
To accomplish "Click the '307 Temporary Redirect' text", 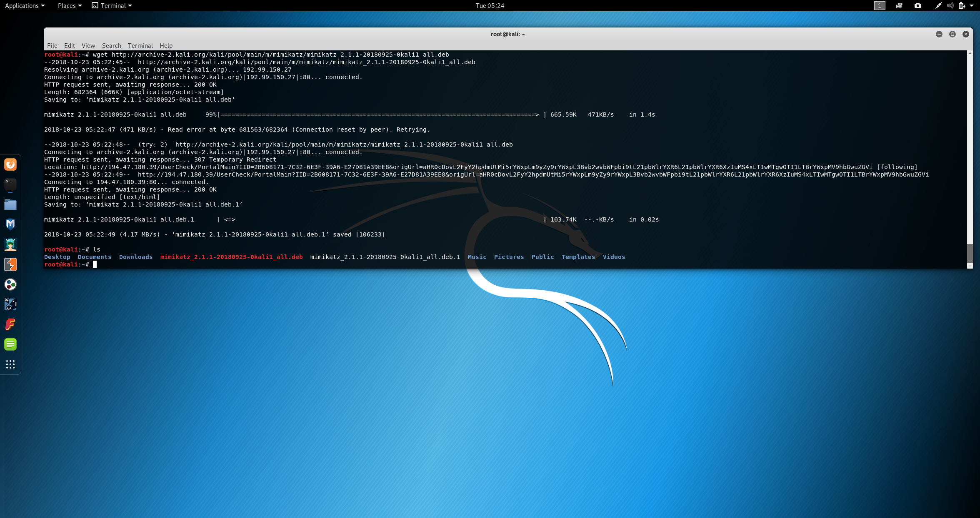I will 235,159.
